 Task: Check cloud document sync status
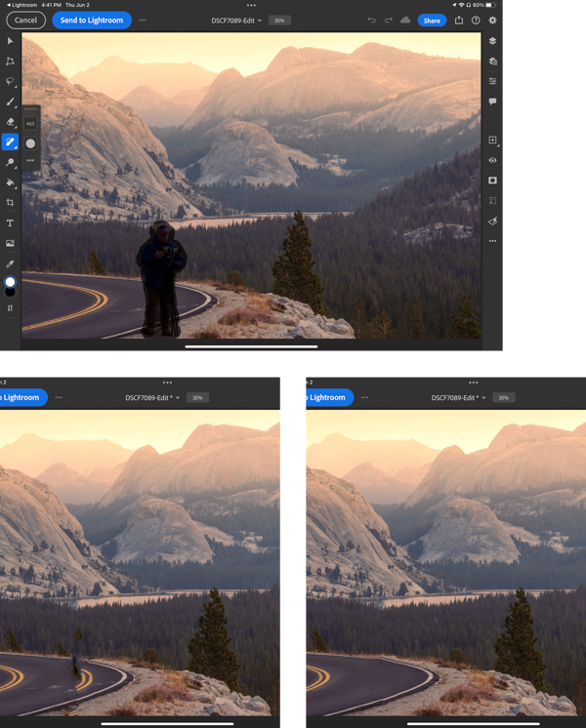click(x=405, y=20)
